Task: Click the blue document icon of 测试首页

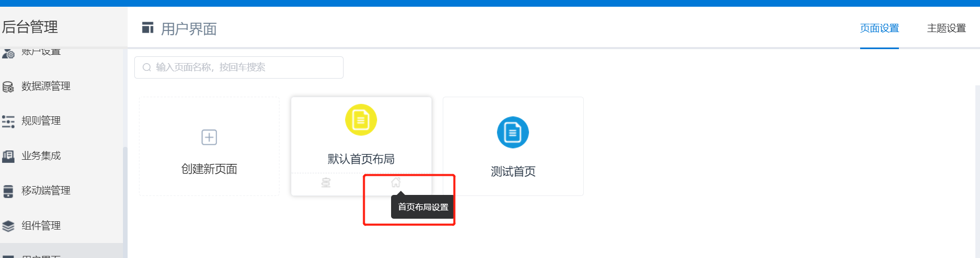Action: (x=513, y=132)
